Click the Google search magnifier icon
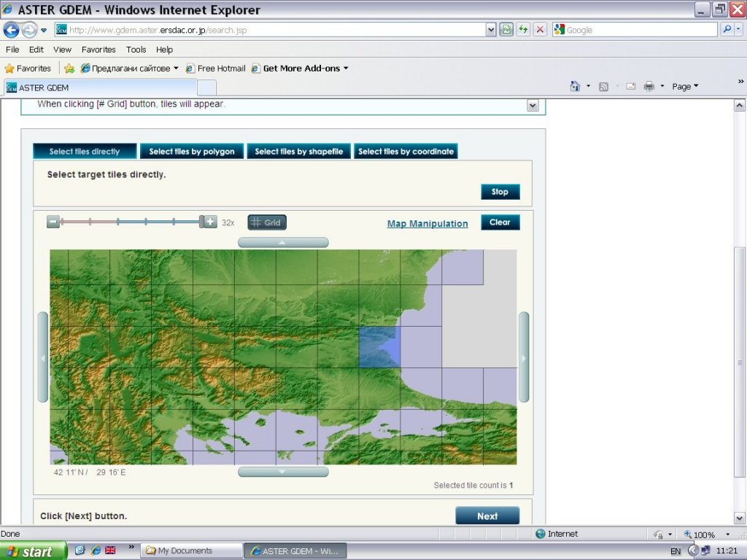Viewport: 747px width, 560px height. pyautogui.click(x=727, y=30)
